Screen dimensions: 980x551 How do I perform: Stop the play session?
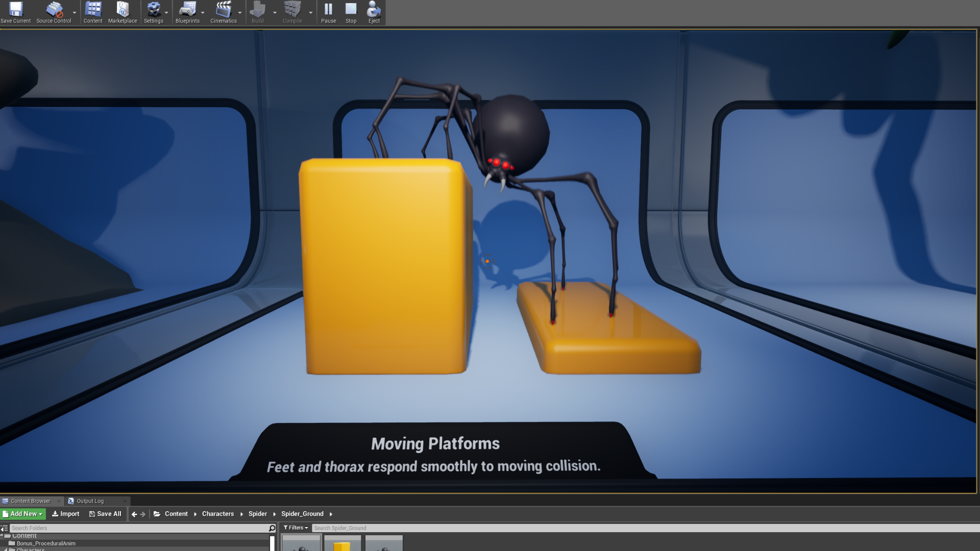pyautogui.click(x=351, y=12)
